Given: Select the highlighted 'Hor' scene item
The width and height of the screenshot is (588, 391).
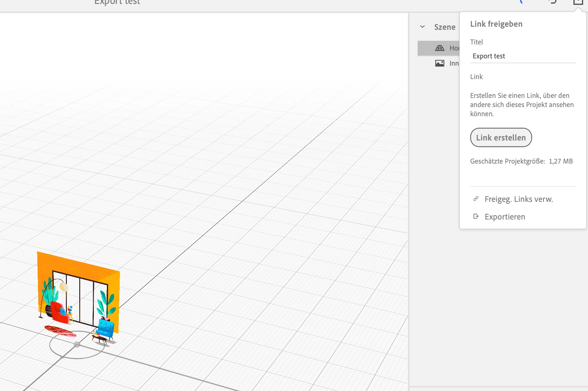Looking at the screenshot, I should 454,48.
